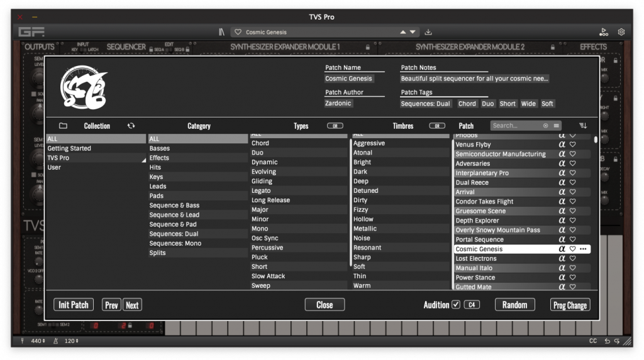The image size is (644, 360).
Task: Click the undo arrow in status bar
Action: [607, 341]
